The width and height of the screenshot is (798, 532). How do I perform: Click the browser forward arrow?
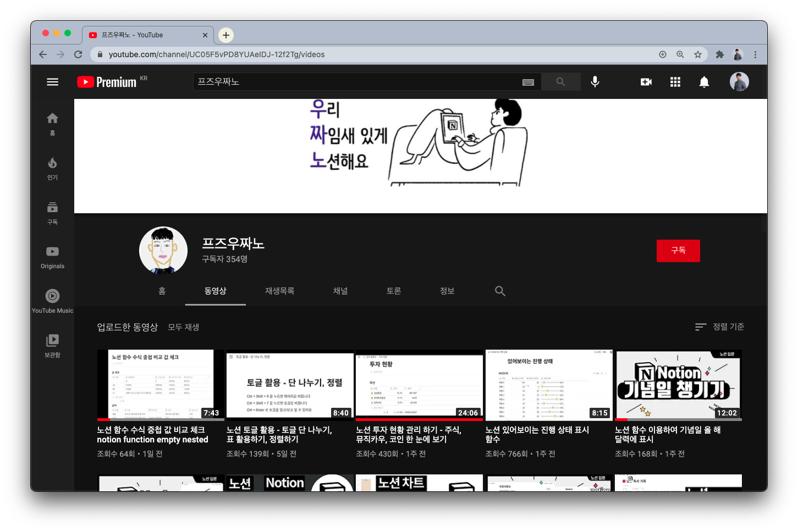tap(60, 54)
